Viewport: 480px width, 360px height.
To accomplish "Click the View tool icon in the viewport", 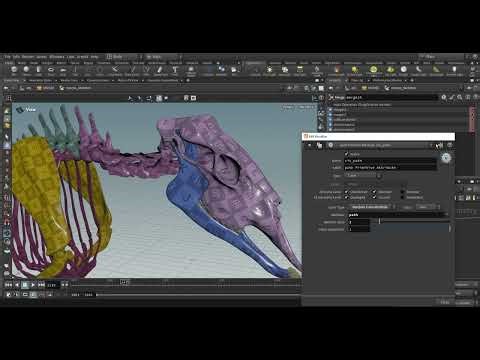I will (21, 109).
